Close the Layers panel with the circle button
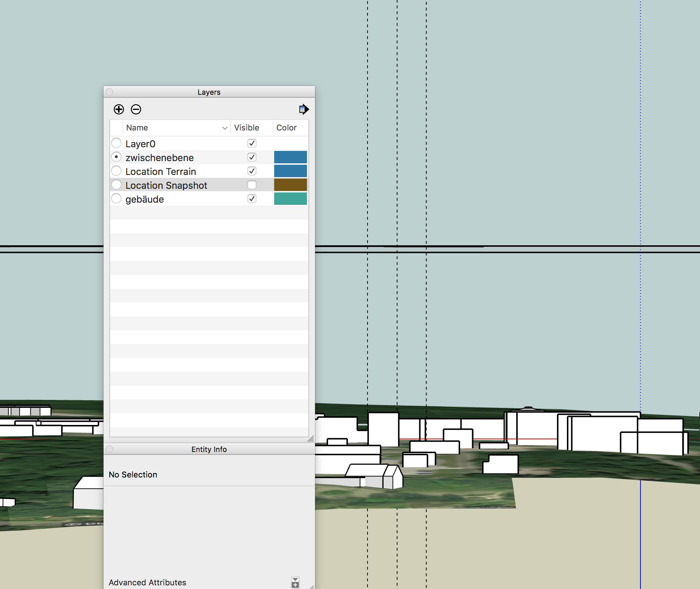The height and width of the screenshot is (589, 700). [109, 92]
